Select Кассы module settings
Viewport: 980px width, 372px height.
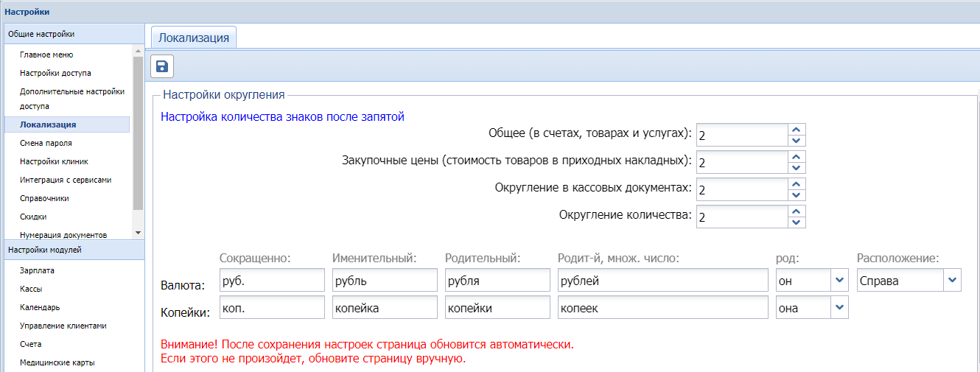click(31, 289)
